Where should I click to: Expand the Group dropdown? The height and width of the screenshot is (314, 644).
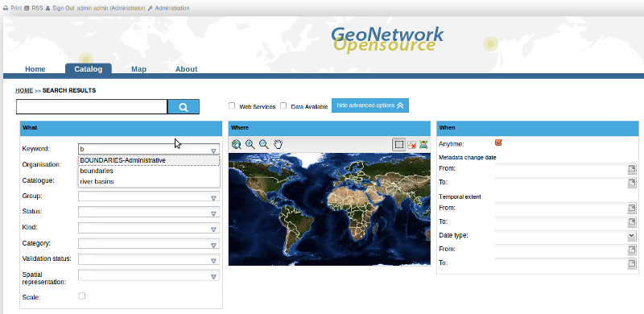click(213, 198)
